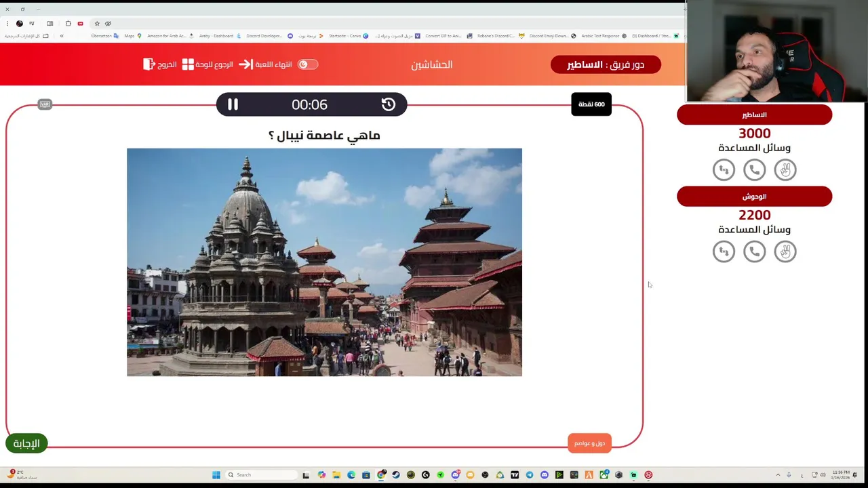
Task: Click the دور فريق : الاساطير turn indicator
Action: tap(606, 64)
